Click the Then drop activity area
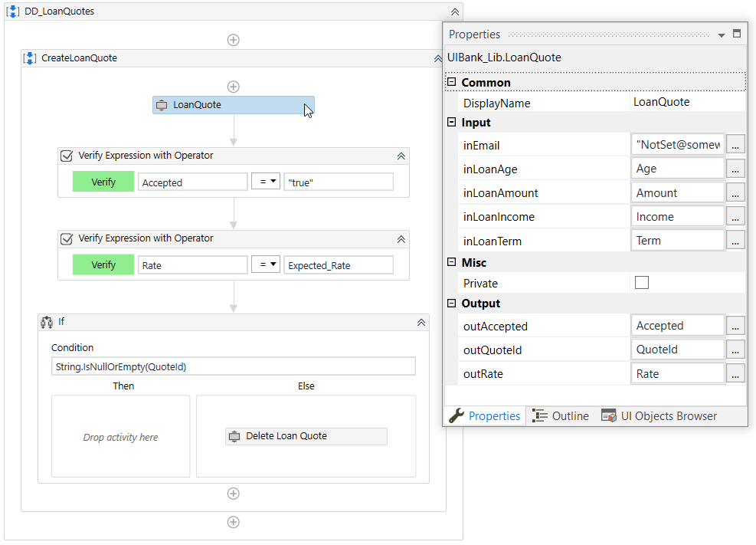 [120, 436]
